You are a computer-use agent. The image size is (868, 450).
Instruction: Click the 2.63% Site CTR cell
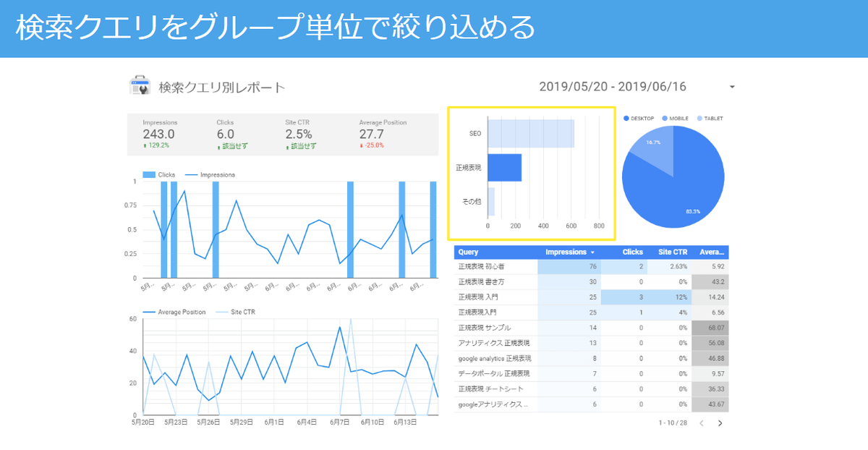670,267
